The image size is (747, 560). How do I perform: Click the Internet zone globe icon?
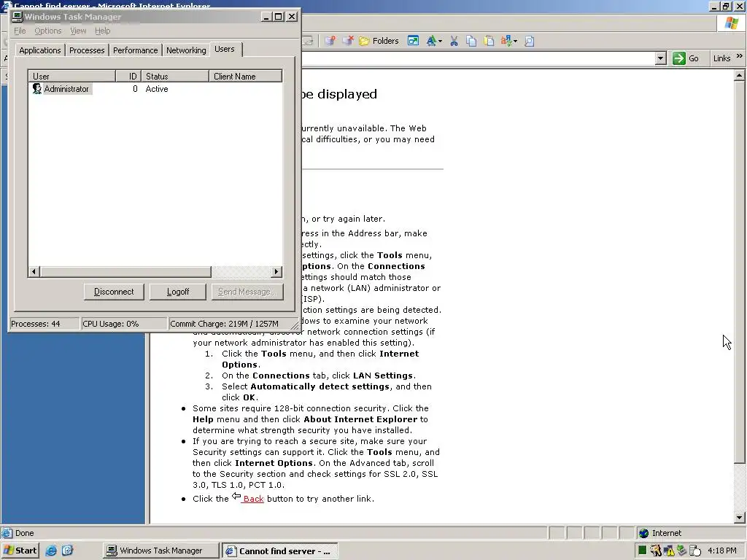coord(643,533)
